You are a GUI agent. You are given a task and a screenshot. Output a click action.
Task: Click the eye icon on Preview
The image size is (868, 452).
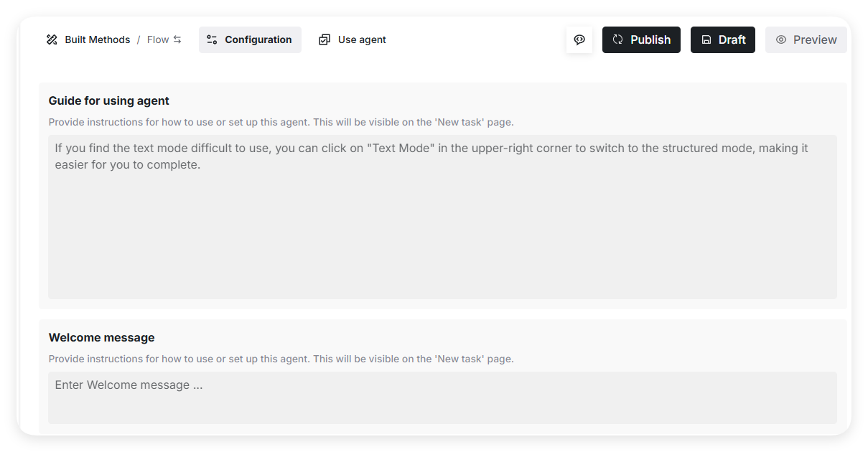point(781,39)
